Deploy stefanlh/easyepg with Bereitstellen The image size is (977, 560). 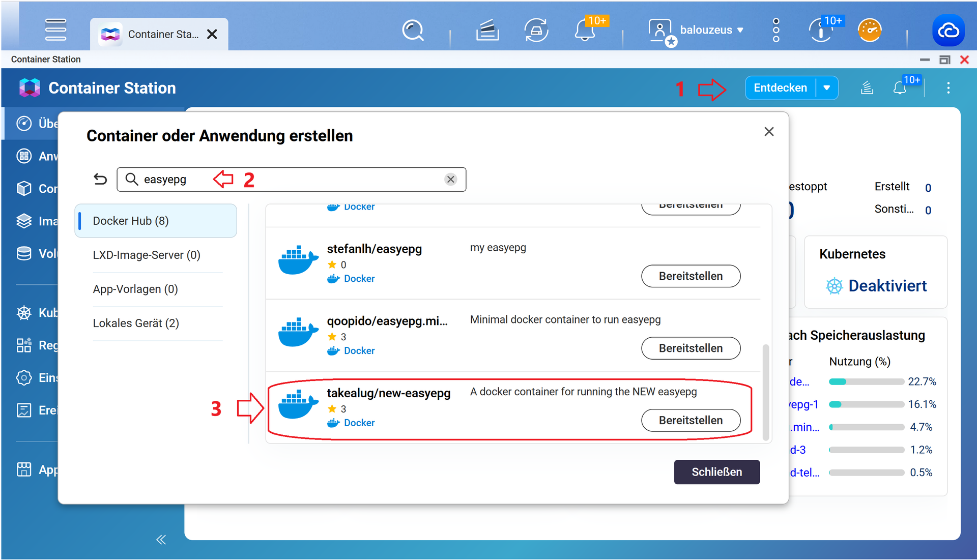[691, 276]
